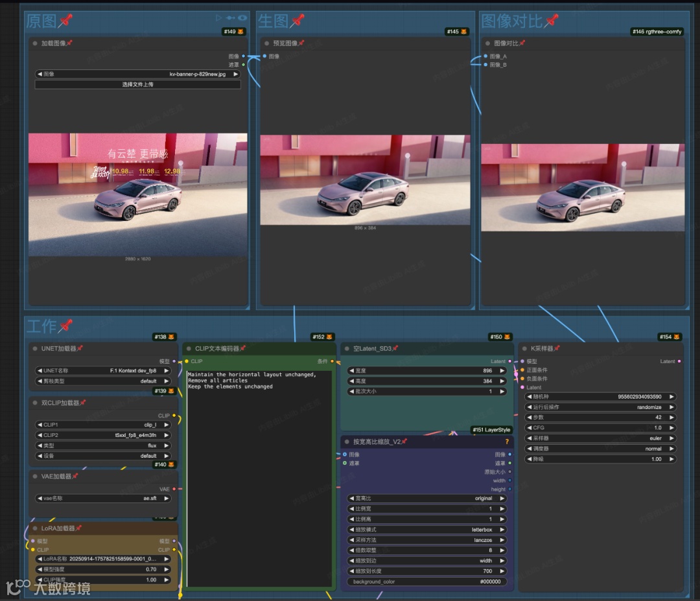700x601 pixels.
Task: Click the question mark help icon on 按宽高比缩放_V2
Action: point(507,442)
